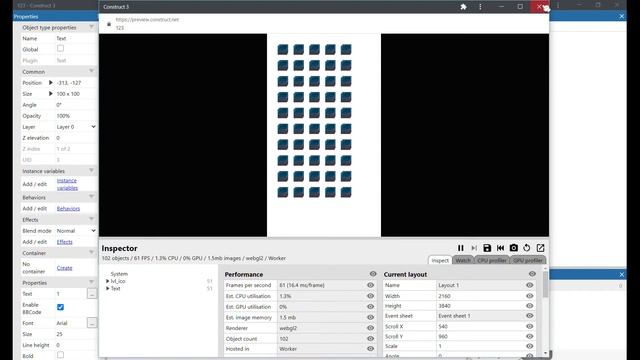Toggle watch eye for Frames per second
Screen dimensions: 640x360
pyautogui.click(x=370, y=285)
